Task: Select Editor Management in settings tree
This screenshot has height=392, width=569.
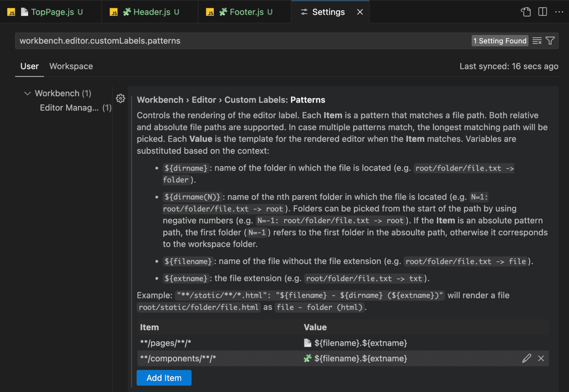Action: [69, 108]
